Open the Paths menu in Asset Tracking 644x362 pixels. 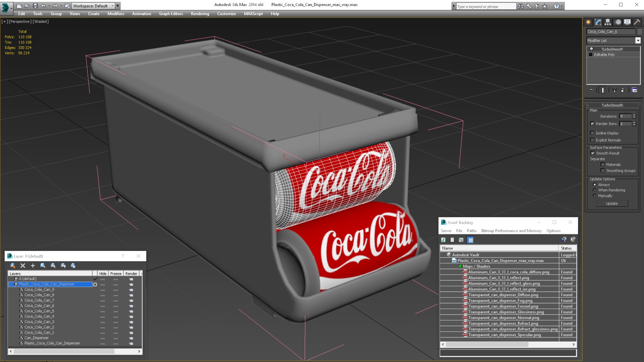point(472,231)
